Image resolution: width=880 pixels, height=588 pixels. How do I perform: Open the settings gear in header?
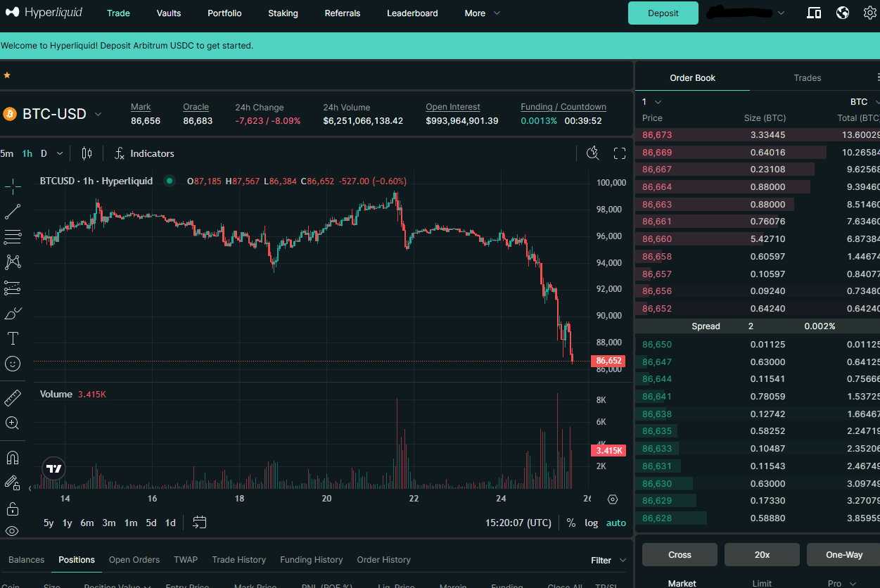click(x=870, y=13)
